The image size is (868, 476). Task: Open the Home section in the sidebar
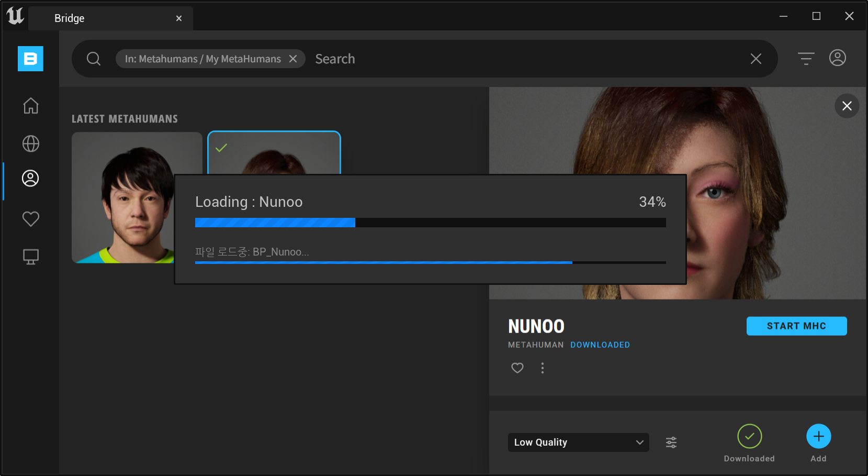tap(31, 106)
